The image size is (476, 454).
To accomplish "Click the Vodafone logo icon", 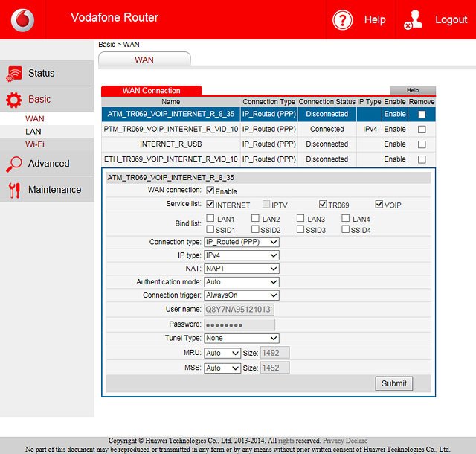I will [22, 19].
